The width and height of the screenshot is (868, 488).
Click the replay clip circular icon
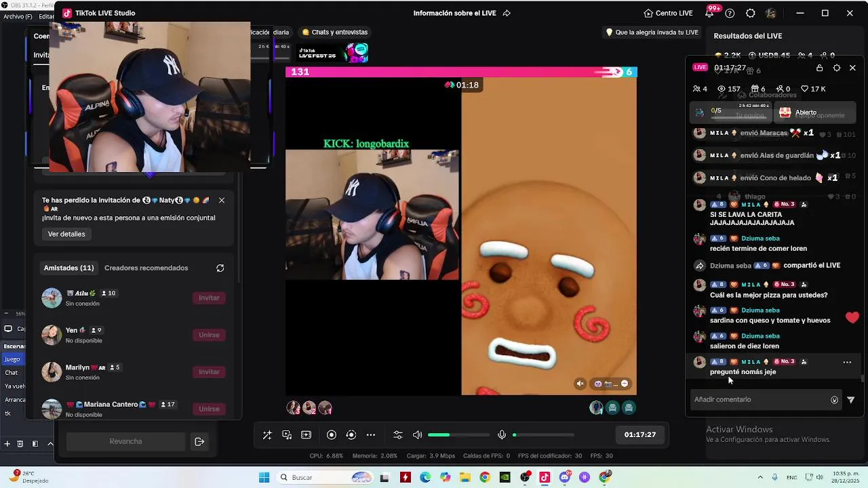[x=351, y=435]
